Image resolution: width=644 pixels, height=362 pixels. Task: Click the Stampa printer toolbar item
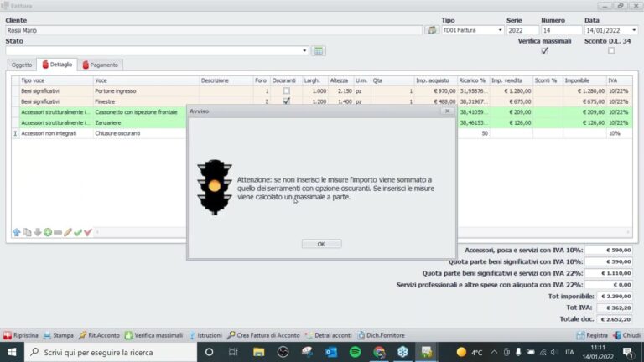[x=59, y=335]
